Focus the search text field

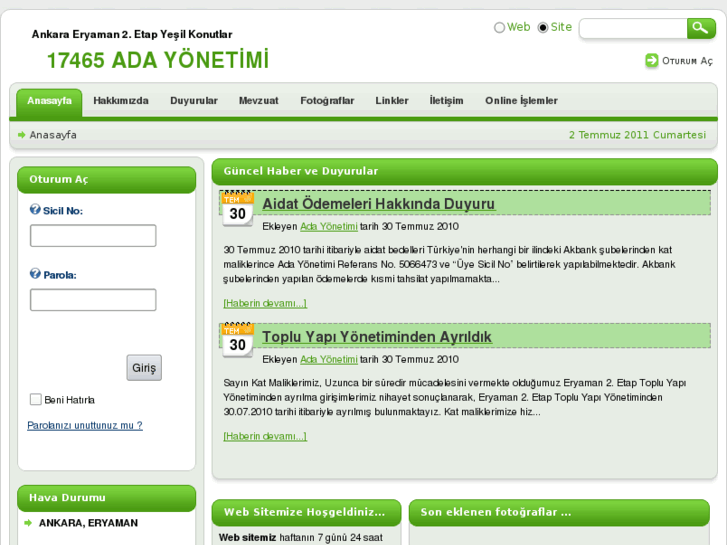click(633, 29)
